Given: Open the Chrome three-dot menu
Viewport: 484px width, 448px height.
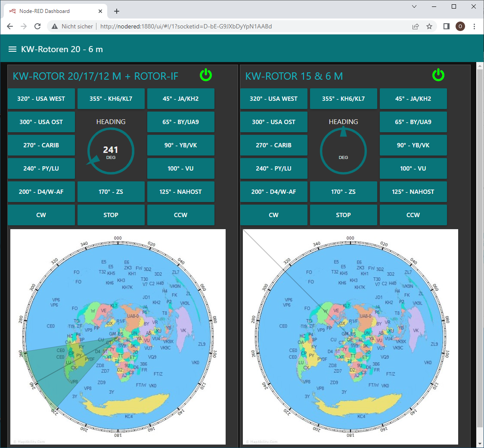Looking at the screenshot, I should (x=475, y=26).
